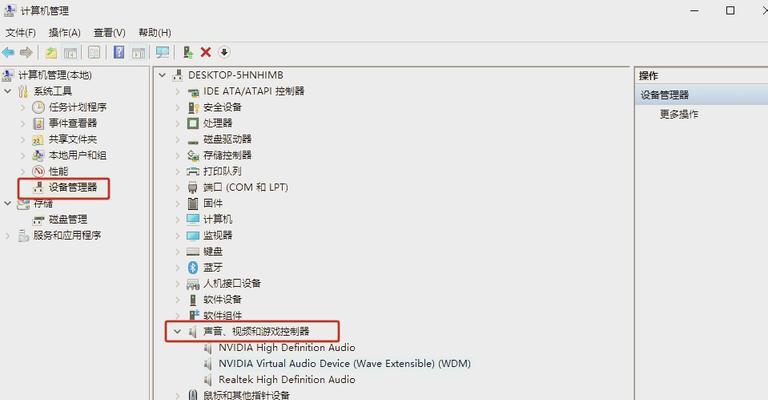Click the print queues icon
Screen dimensions: 768x400
pyautogui.click(x=193, y=171)
